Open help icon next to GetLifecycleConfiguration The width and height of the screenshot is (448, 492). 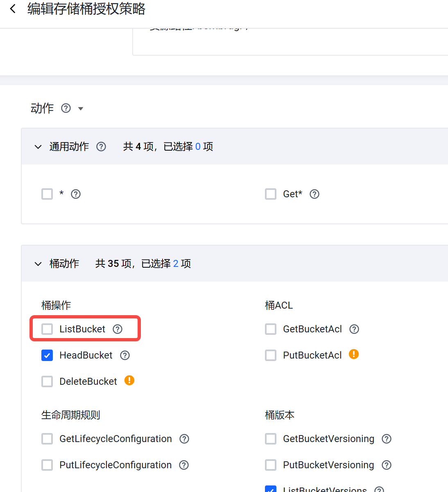pyautogui.click(x=185, y=439)
